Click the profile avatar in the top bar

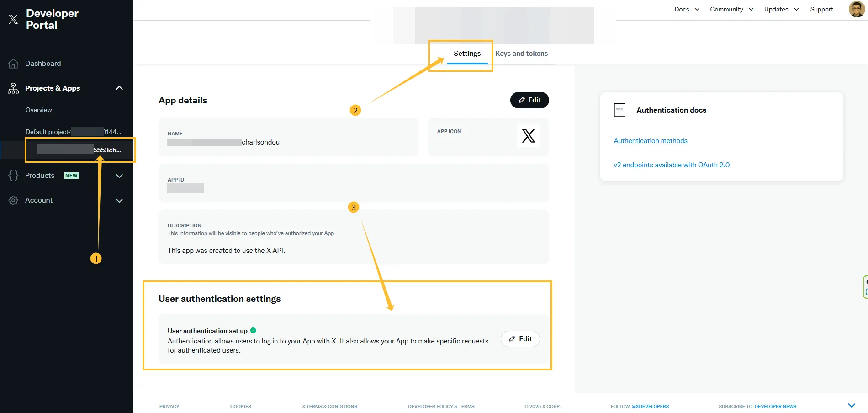pyautogui.click(x=856, y=9)
